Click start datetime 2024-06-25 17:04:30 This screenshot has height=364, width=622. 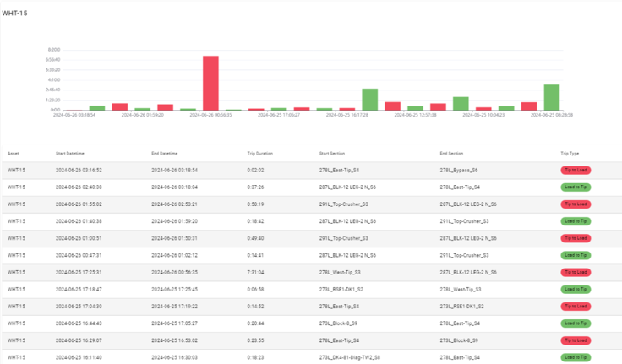(x=79, y=307)
